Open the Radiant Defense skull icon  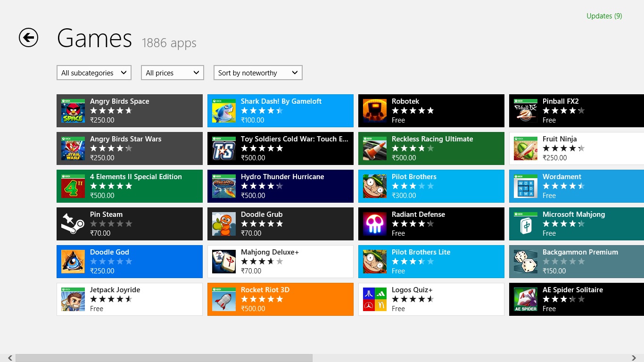(375, 224)
